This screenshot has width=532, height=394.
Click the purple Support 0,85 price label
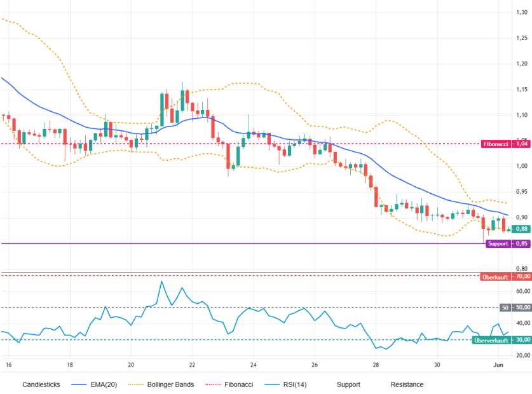508,243
